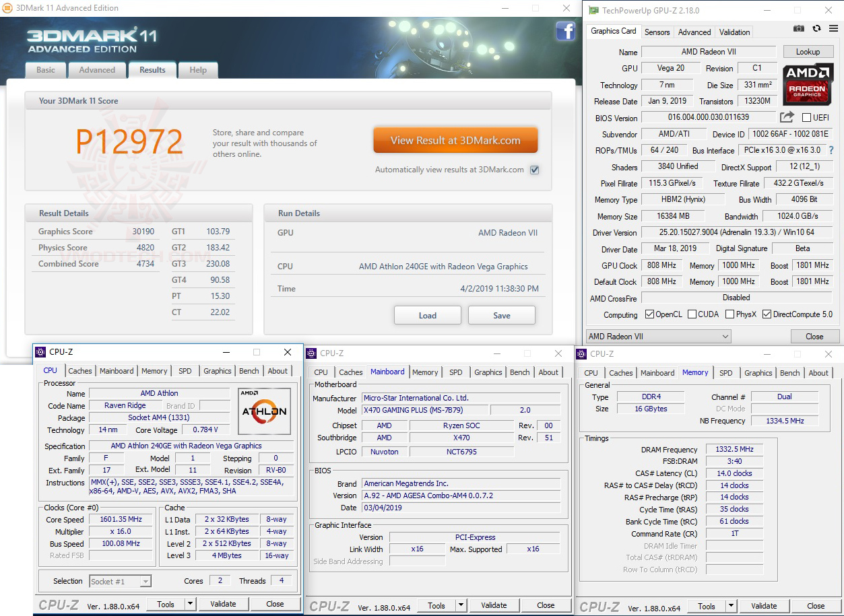Click the P12972 score text

(x=129, y=142)
